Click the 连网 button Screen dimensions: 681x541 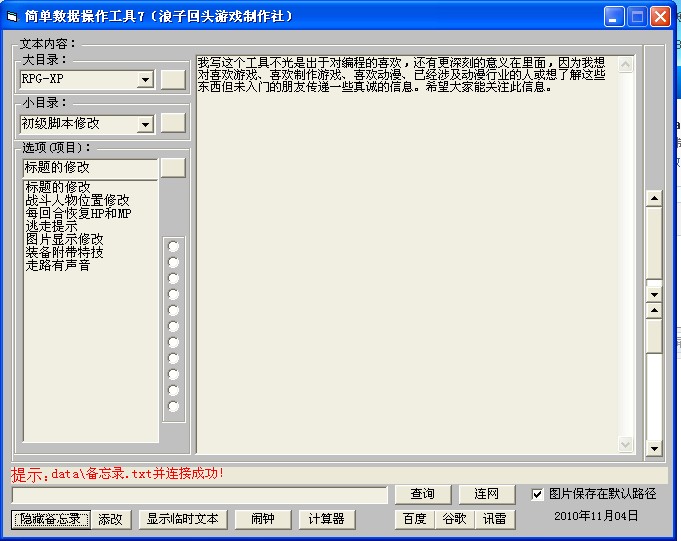[487, 494]
